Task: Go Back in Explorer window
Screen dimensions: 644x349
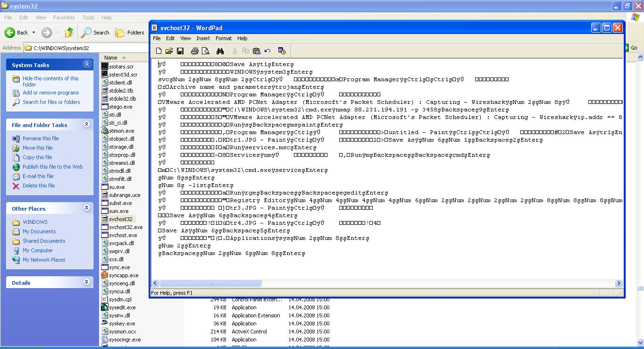Action: [17, 33]
